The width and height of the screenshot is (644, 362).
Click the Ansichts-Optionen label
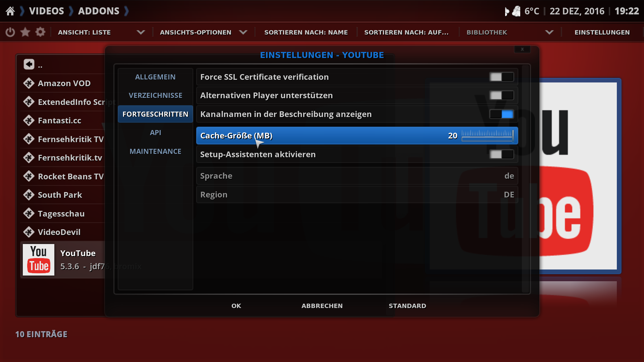click(x=196, y=33)
